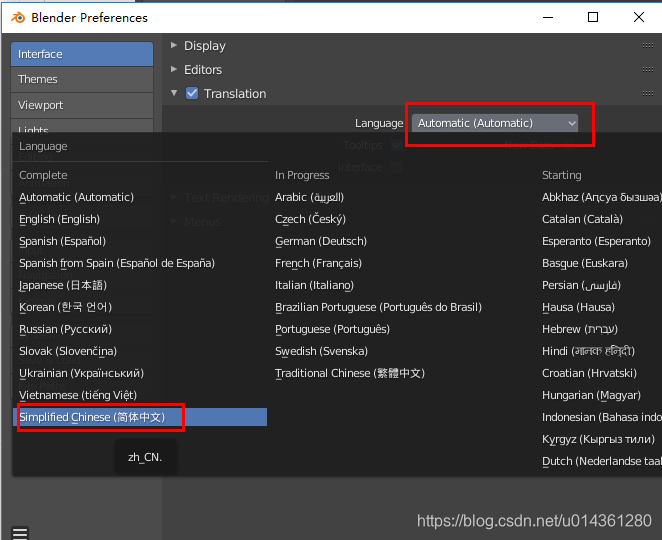Expand the Display panel

[x=174, y=45]
